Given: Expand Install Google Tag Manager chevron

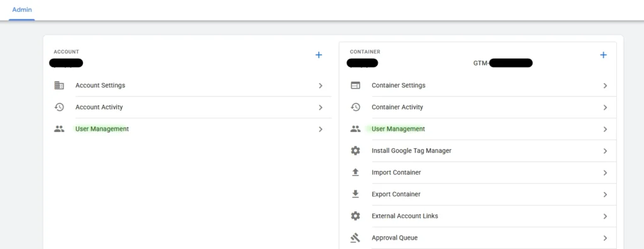Looking at the screenshot, I should coord(605,151).
